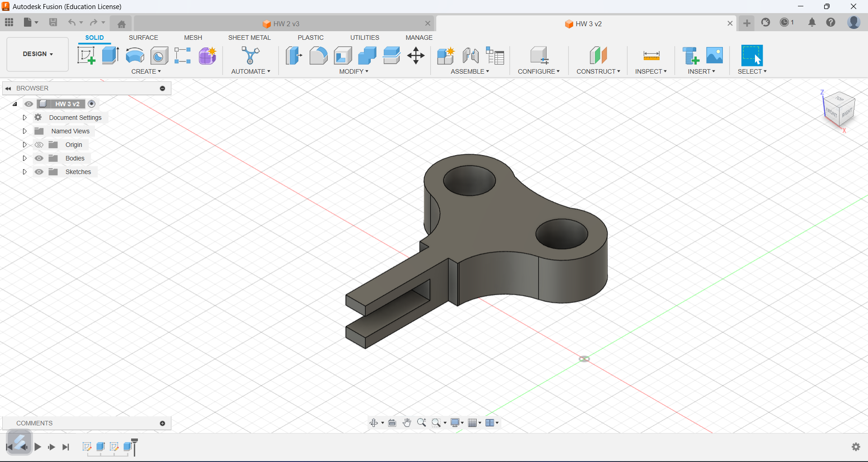This screenshot has height=462, width=868.
Task: Open the CONSTRUCT dropdown menu
Action: click(x=598, y=71)
